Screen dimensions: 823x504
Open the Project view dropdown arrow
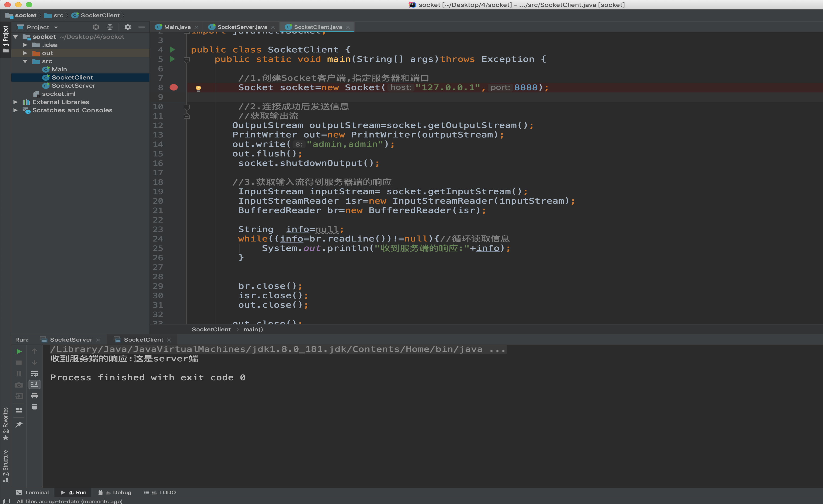coord(56,27)
